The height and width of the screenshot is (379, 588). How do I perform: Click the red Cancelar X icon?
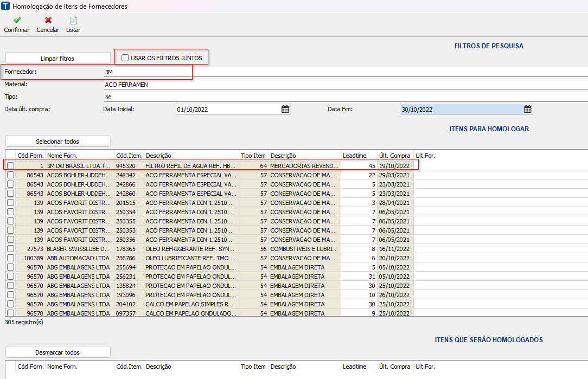(x=48, y=20)
